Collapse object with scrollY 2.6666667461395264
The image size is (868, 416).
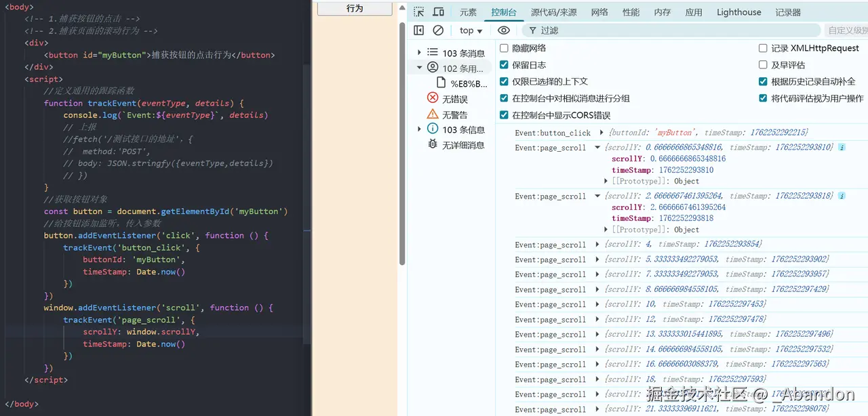coord(597,196)
